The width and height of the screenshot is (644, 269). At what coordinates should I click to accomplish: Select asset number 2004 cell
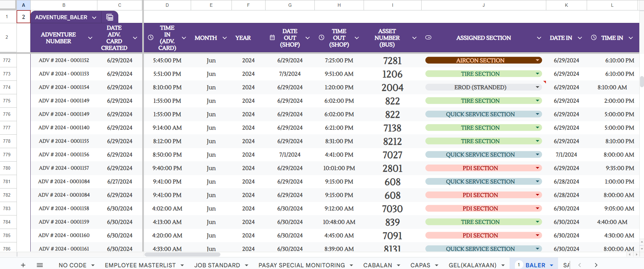[x=392, y=88]
